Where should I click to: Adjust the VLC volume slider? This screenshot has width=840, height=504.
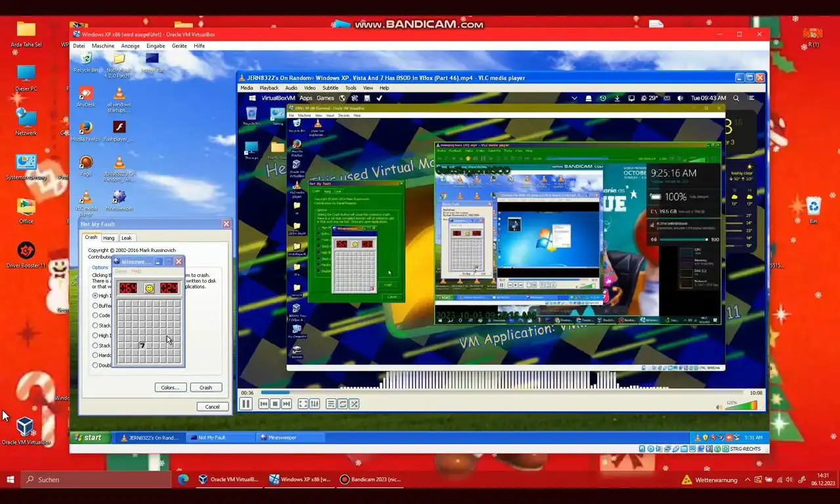coord(741,406)
